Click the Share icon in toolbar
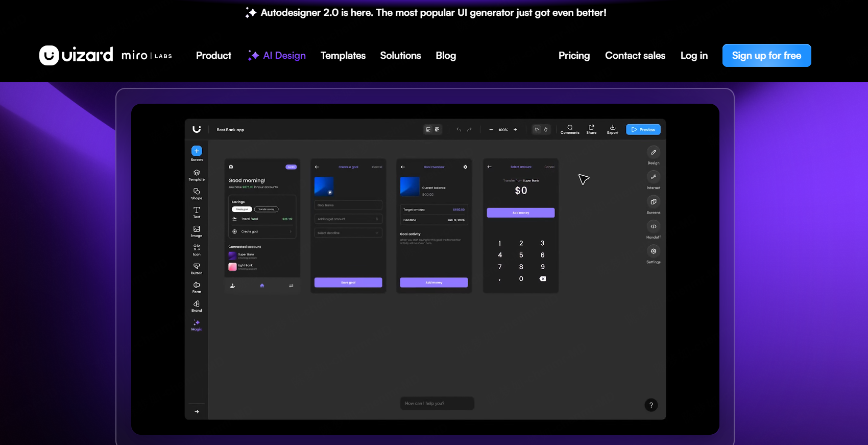The image size is (868, 445). (591, 129)
